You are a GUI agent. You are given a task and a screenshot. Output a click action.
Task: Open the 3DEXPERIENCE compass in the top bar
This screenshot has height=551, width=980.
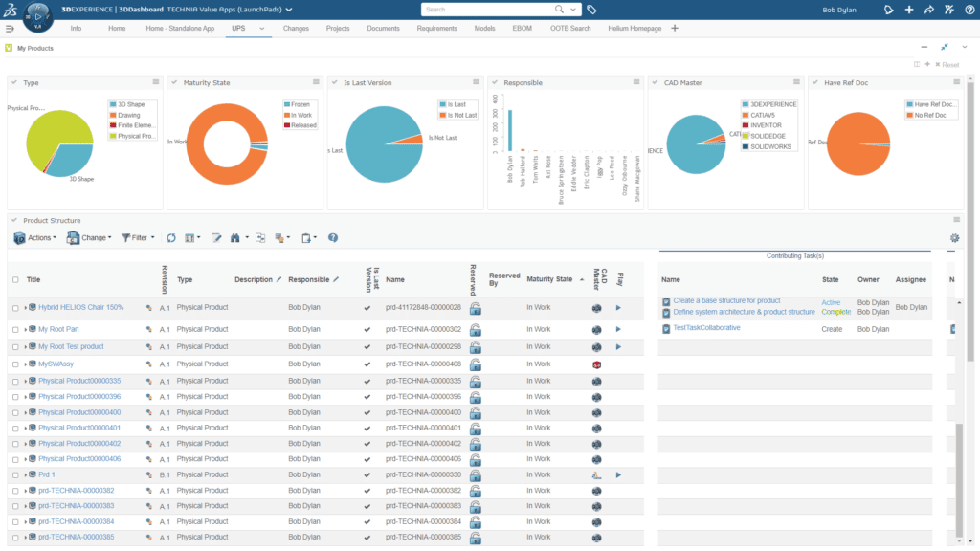(37, 17)
